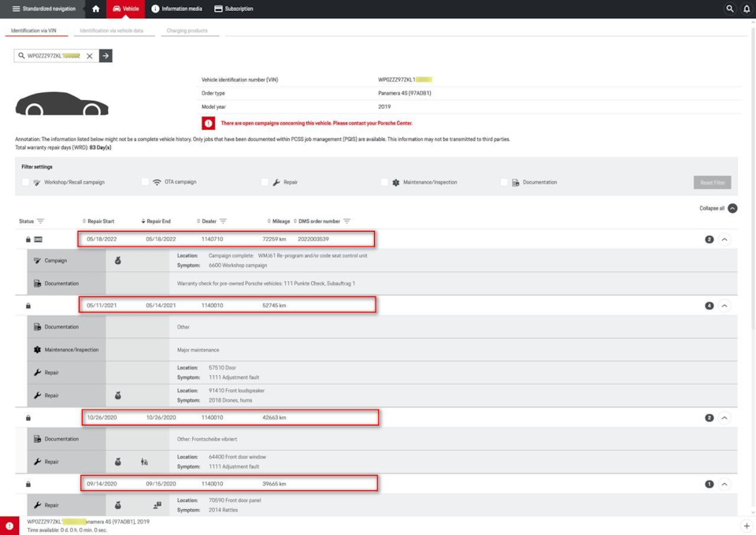Click the person-screen icon of Front door panel repair
Screen dimensions: 756x535
pyautogui.click(x=157, y=505)
